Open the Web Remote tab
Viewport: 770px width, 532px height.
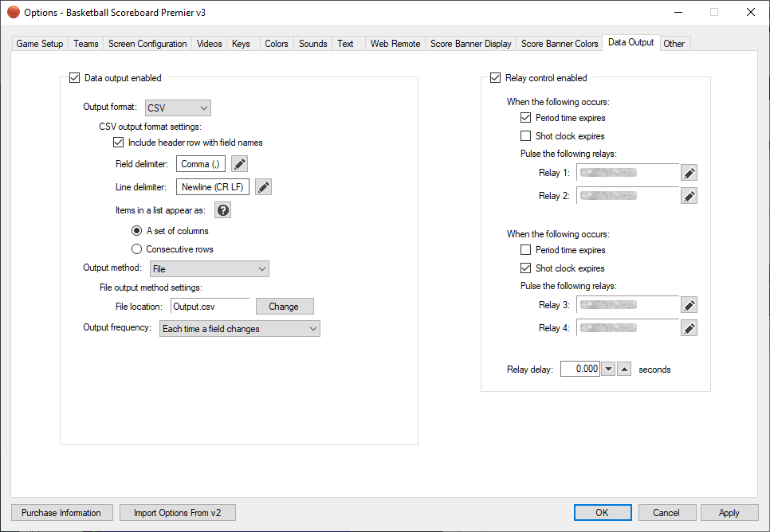(395, 44)
